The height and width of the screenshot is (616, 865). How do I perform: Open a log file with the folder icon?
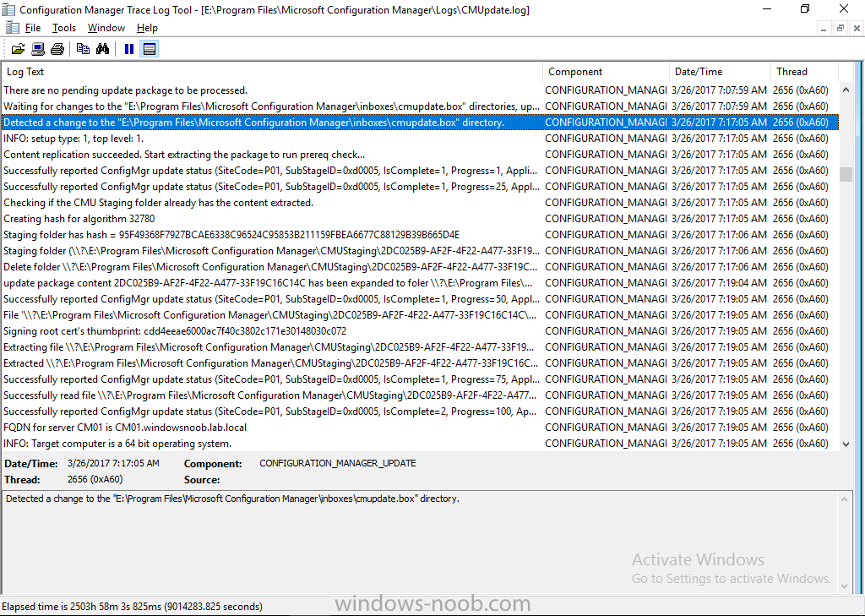19,49
